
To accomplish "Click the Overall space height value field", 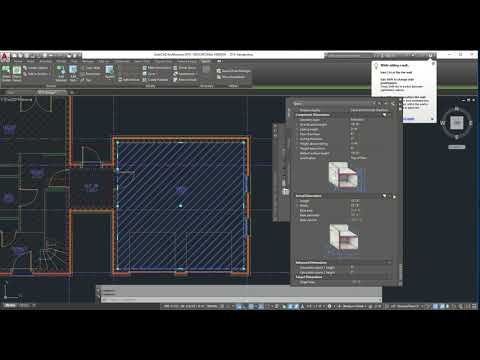I will [x=370, y=125].
